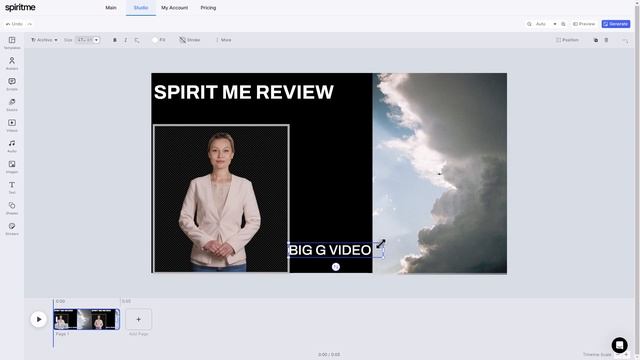Open the My Account tab
The width and height of the screenshot is (640, 360).
(x=174, y=8)
